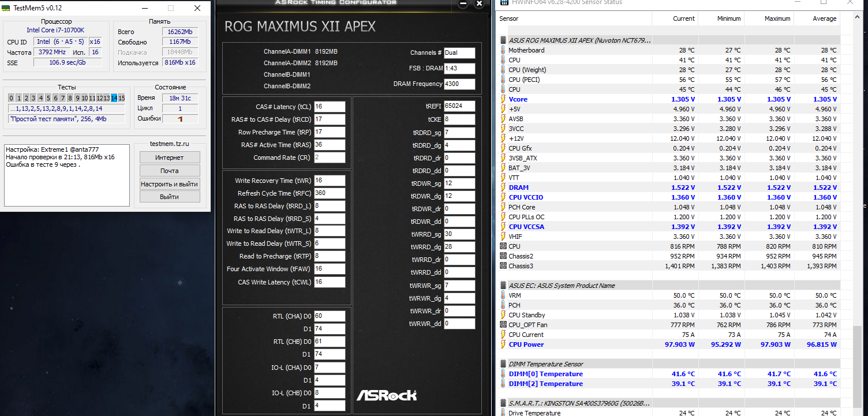Click the tREFI value field
868x416 pixels.
459,106
